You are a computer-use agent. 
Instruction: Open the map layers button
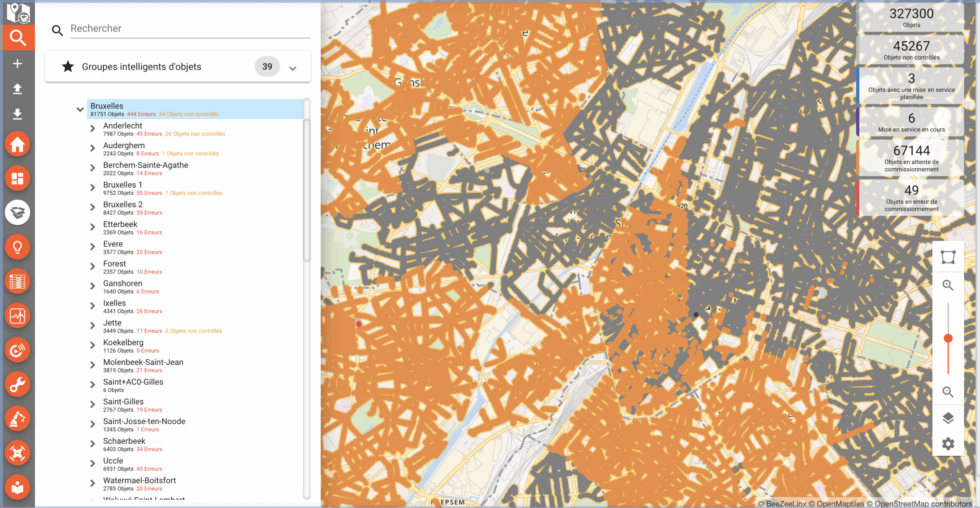click(948, 418)
